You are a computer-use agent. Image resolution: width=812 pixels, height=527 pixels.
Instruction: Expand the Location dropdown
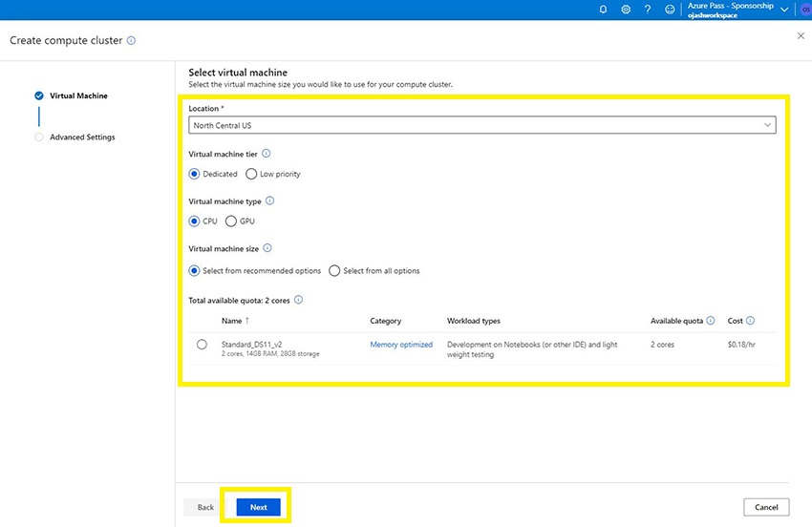(481, 125)
